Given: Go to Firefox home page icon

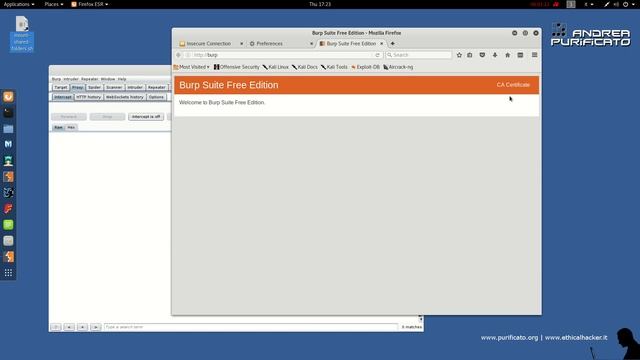Looking at the screenshot, I should pos(507,55).
